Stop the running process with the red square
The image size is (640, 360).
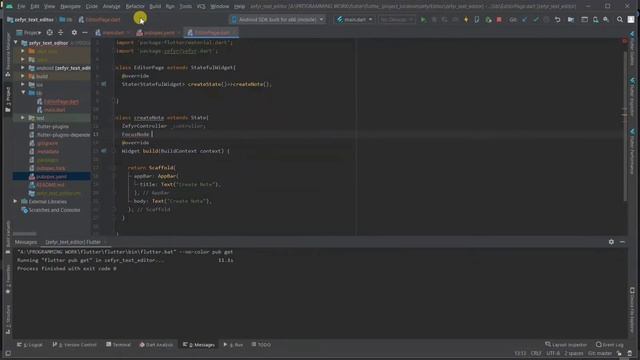click(x=499, y=20)
